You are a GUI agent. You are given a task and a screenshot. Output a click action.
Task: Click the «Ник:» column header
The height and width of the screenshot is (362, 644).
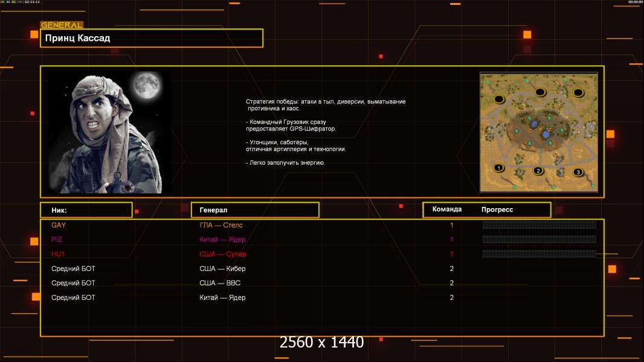tap(86, 210)
